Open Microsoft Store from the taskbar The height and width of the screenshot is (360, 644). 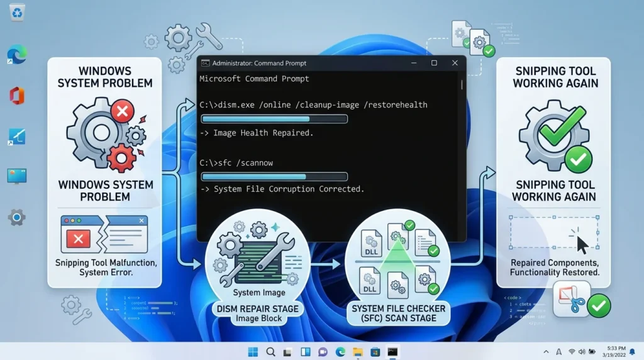click(375, 352)
